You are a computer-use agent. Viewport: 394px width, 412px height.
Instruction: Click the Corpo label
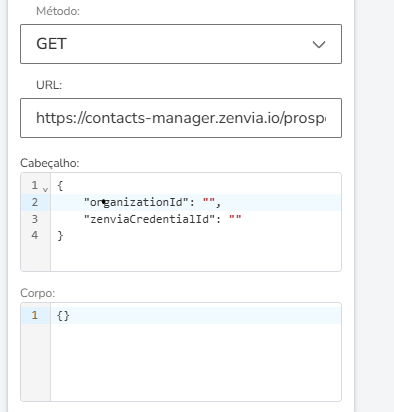coord(37,293)
